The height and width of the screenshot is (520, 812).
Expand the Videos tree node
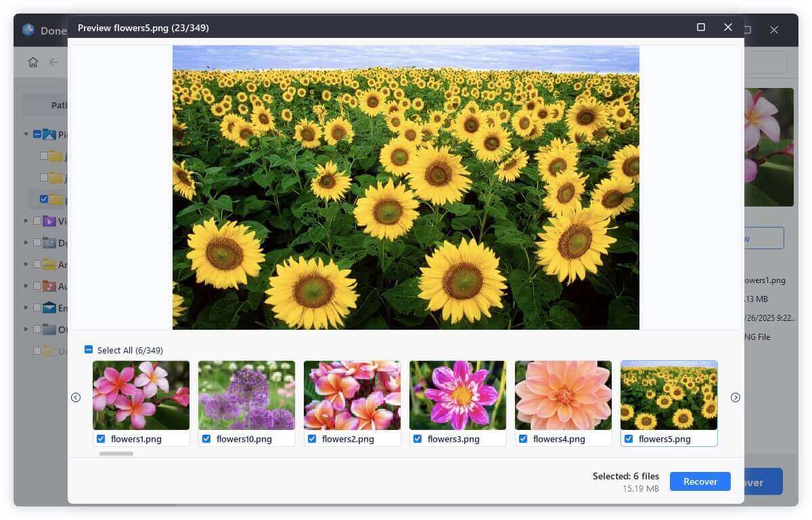26,221
